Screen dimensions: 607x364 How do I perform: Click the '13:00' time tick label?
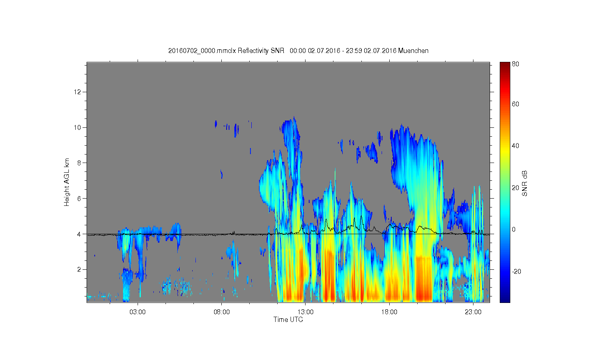click(306, 312)
